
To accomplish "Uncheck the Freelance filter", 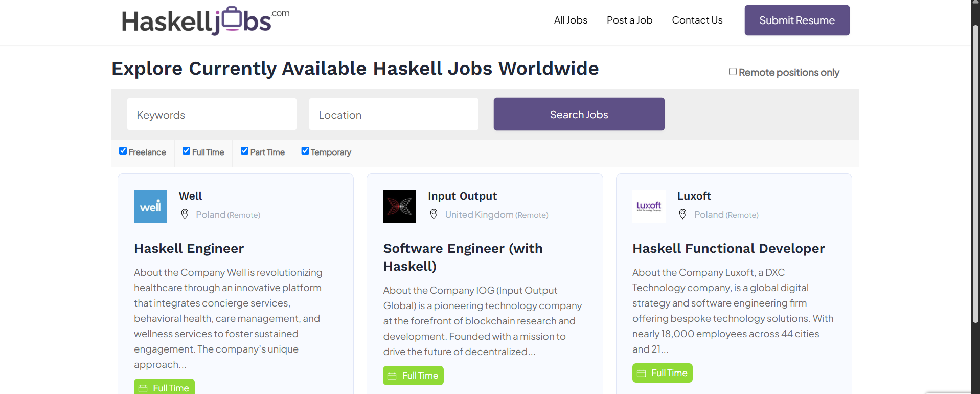I will point(123,151).
